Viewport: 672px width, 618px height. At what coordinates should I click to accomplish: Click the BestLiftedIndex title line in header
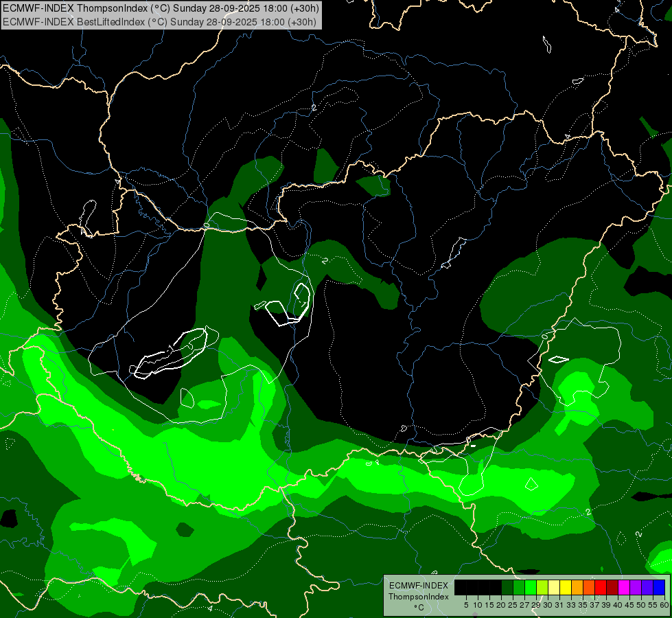pos(159,22)
